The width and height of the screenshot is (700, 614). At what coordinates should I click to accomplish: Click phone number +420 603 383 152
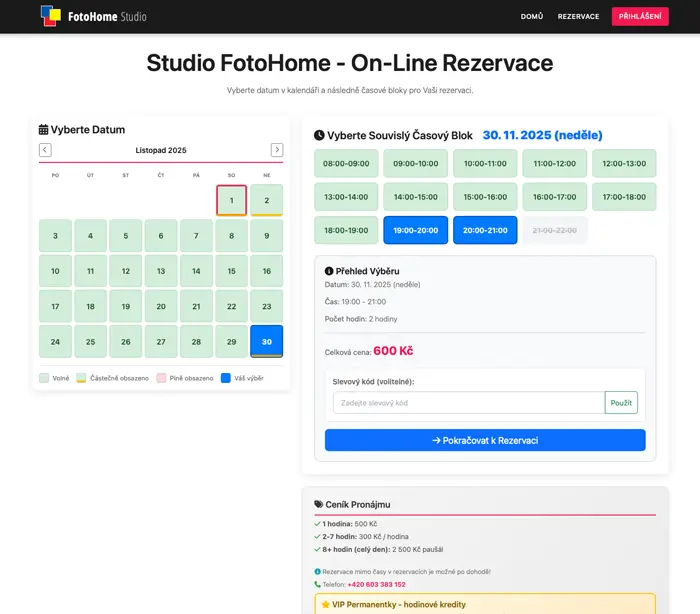point(376,585)
